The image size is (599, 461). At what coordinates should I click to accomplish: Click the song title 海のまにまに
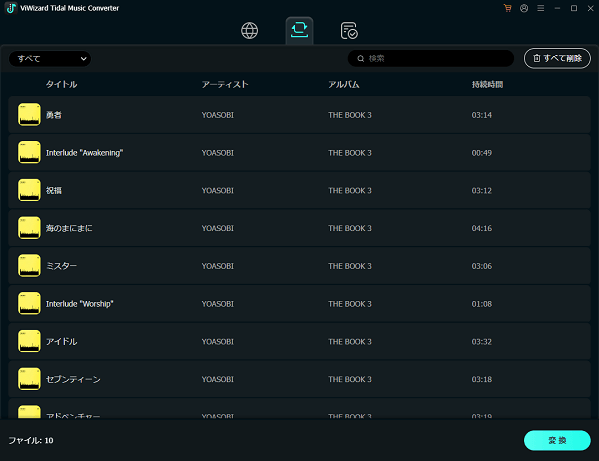click(69, 228)
